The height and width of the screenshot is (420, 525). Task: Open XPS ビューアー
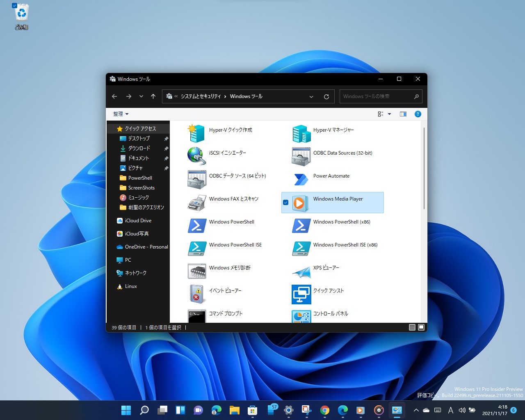[326, 267]
